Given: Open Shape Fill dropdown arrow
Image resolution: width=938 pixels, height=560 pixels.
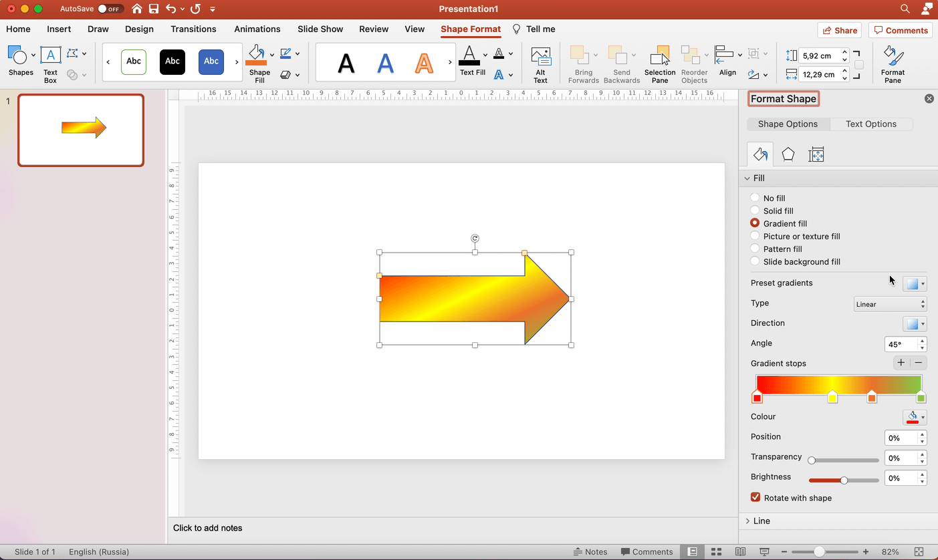Looking at the screenshot, I should click(x=272, y=55).
